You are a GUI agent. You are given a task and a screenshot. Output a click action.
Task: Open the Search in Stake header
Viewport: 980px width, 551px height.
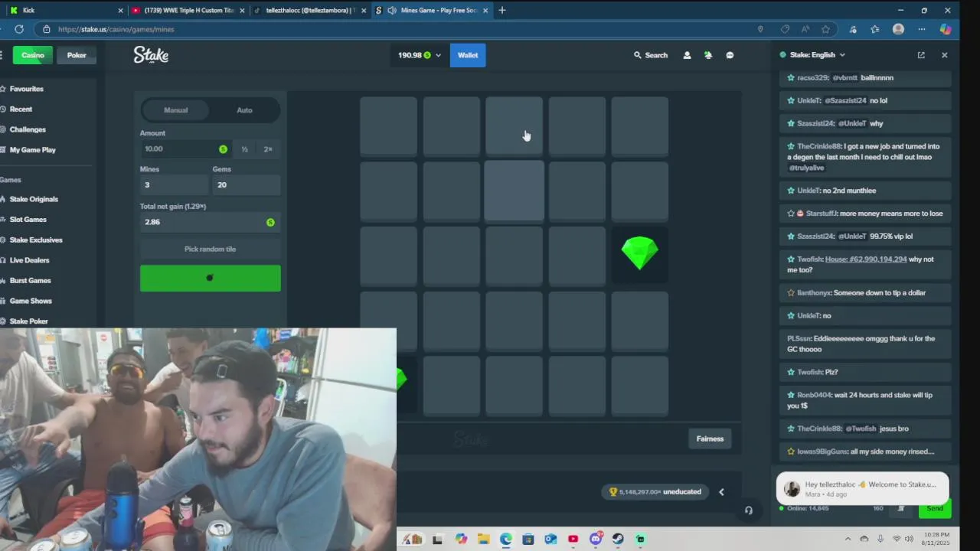click(651, 55)
